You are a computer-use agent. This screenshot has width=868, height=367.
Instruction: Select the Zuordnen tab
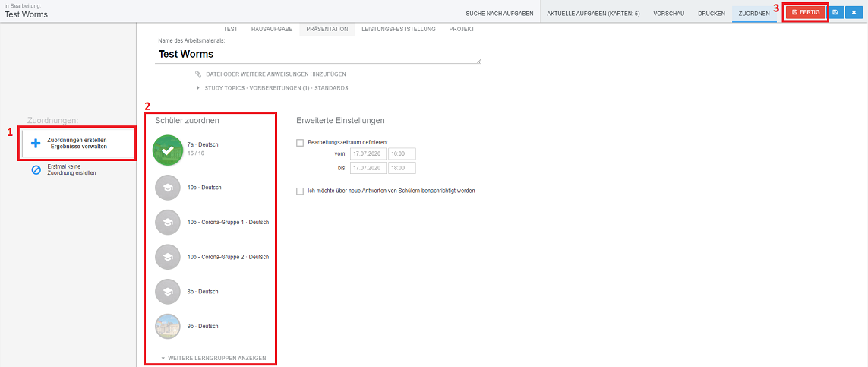(x=754, y=13)
